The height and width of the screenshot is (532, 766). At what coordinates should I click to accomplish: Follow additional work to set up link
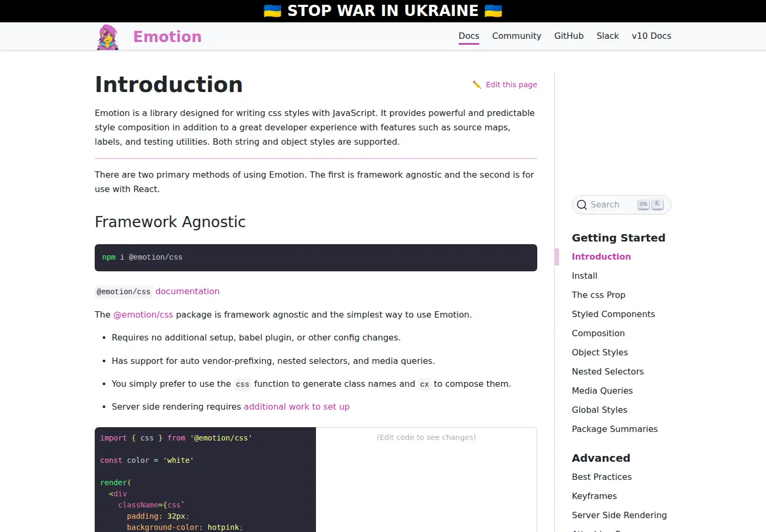[x=297, y=407]
